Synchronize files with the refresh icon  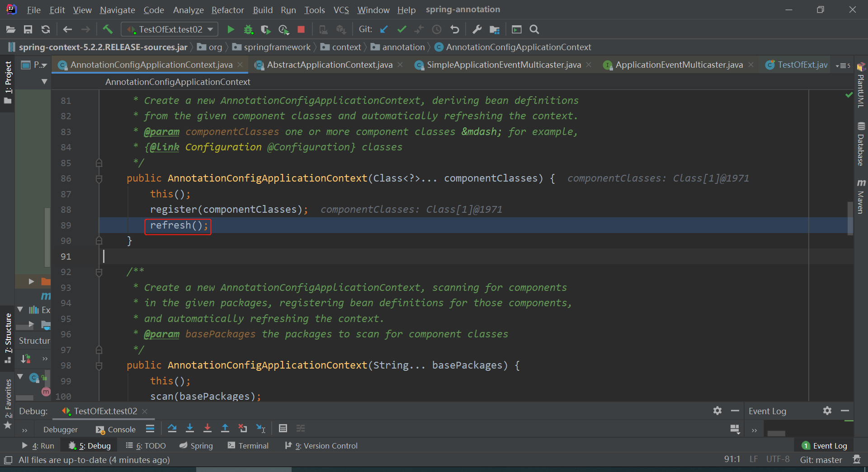click(x=46, y=29)
